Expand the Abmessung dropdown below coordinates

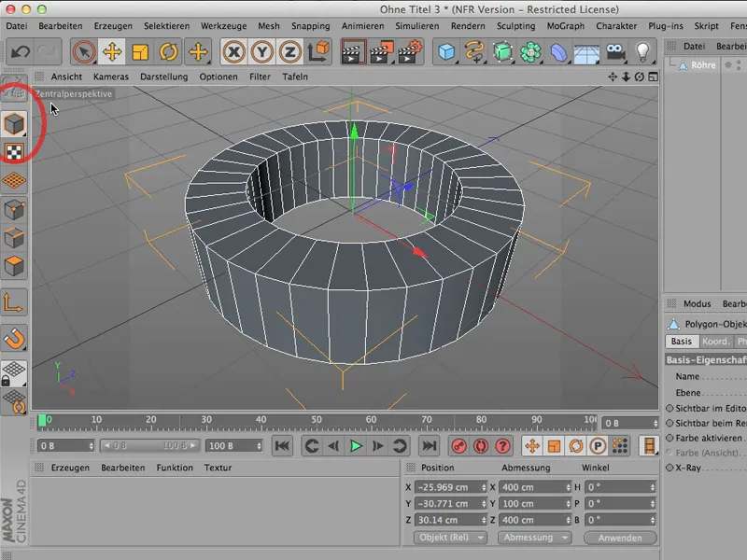(x=533, y=538)
